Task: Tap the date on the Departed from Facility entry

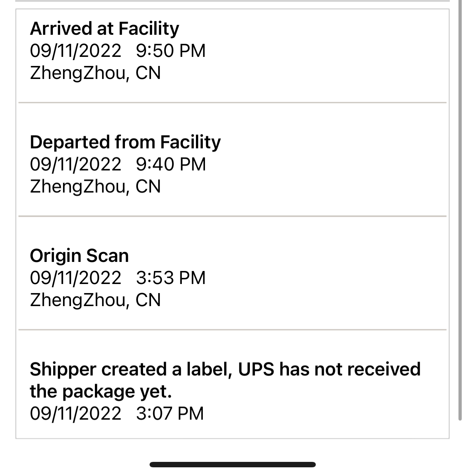Action: [75, 164]
